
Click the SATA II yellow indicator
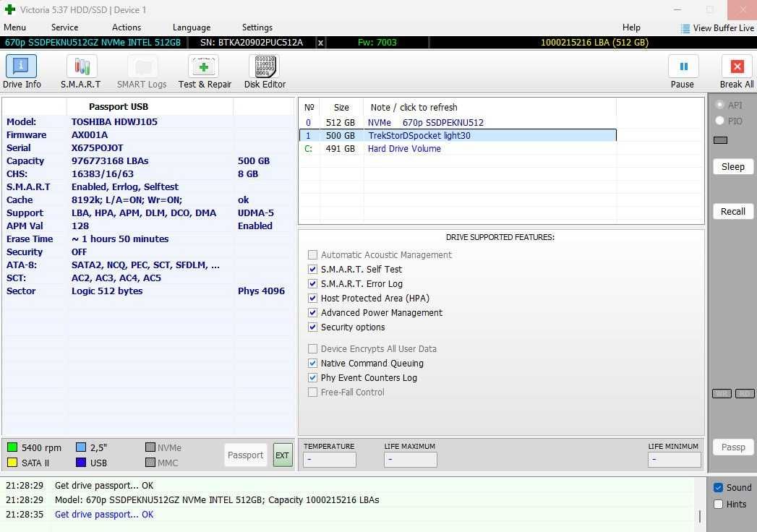coord(12,463)
